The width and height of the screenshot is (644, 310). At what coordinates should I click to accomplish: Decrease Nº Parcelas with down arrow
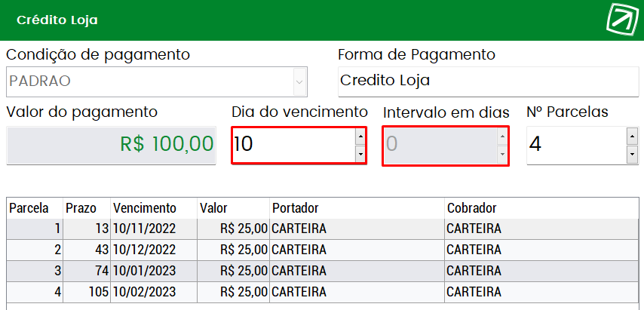[x=633, y=155]
